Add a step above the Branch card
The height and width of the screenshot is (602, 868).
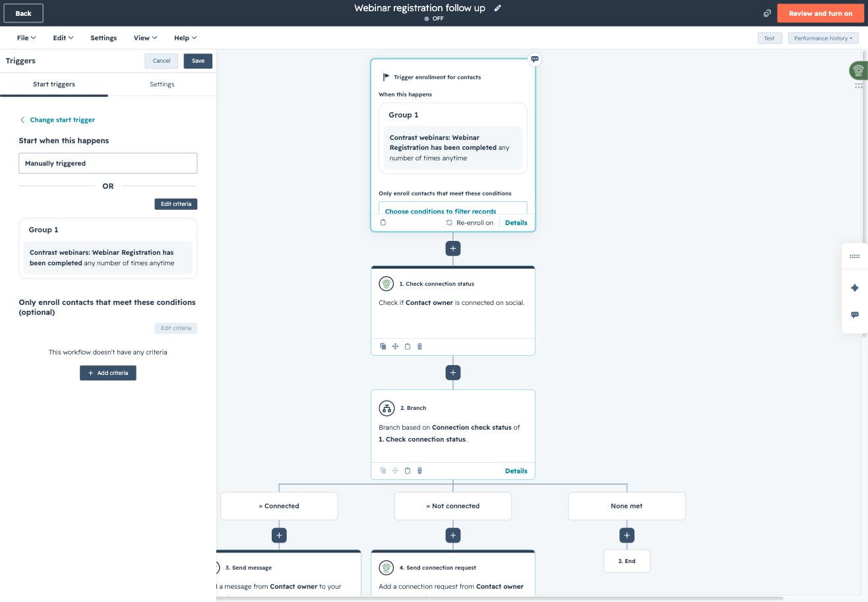coord(453,373)
